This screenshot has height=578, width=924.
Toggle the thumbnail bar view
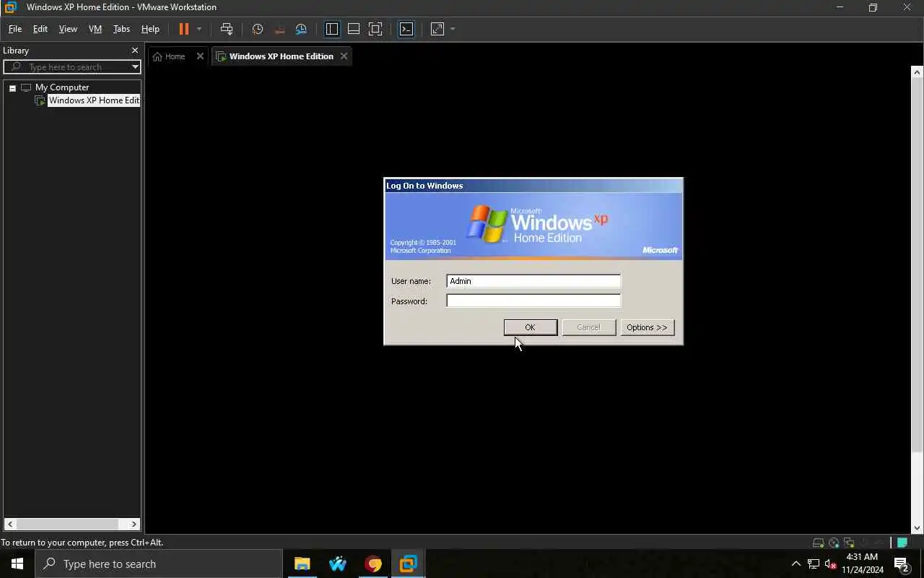pos(354,29)
